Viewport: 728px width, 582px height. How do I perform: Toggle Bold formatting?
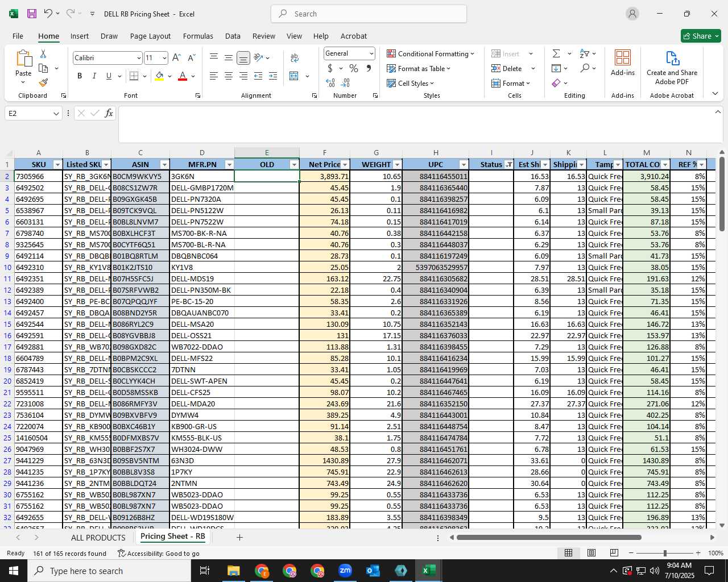click(80, 76)
